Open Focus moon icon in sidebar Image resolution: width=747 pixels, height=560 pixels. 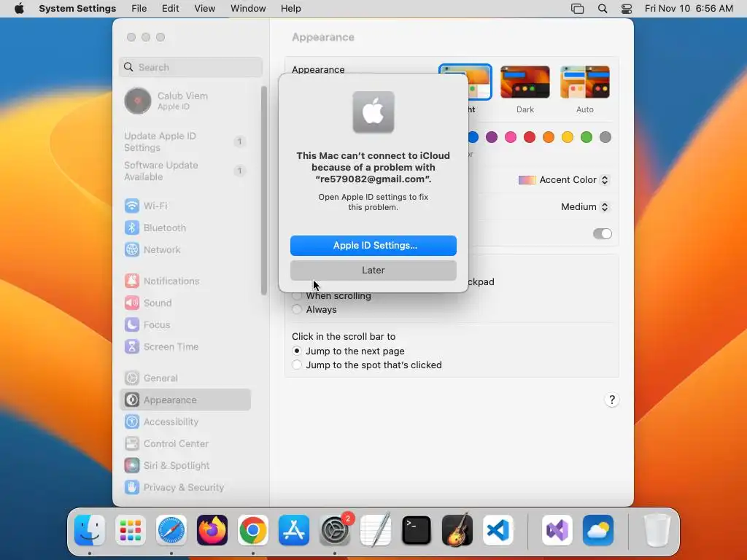click(x=132, y=324)
